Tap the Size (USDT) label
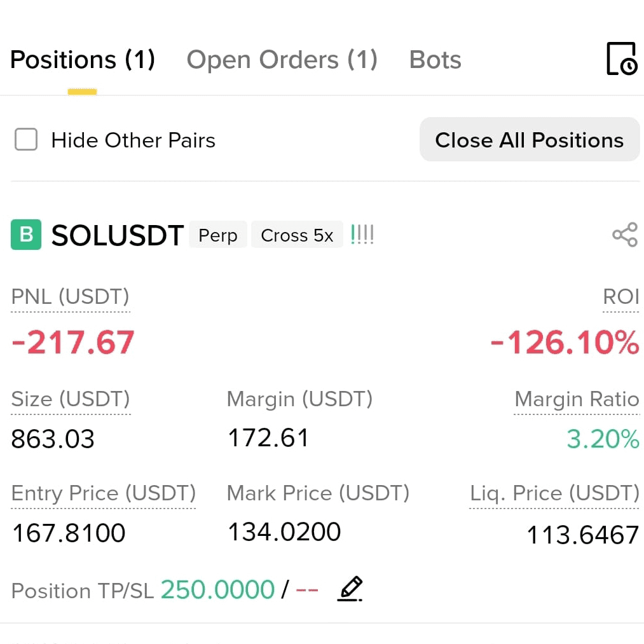The width and height of the screenshot is (644, 644). (x=71, y=399)
